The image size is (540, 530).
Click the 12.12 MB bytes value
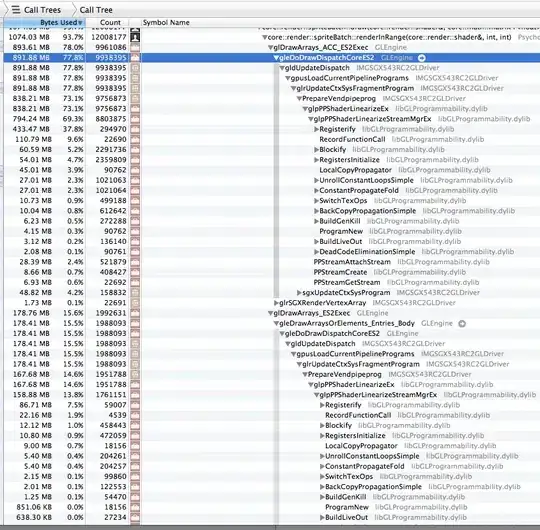[x=35, y=426]
